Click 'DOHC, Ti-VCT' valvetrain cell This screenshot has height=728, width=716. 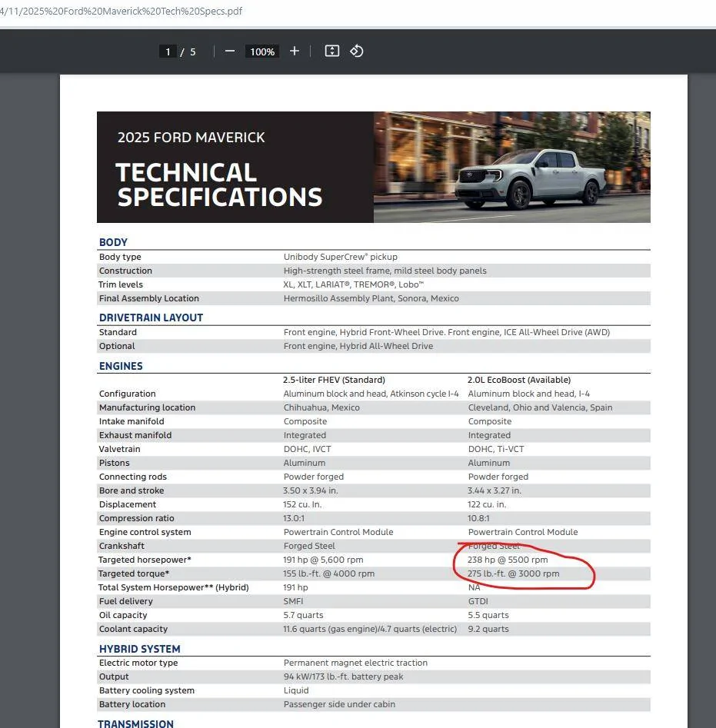click(496, 449)
